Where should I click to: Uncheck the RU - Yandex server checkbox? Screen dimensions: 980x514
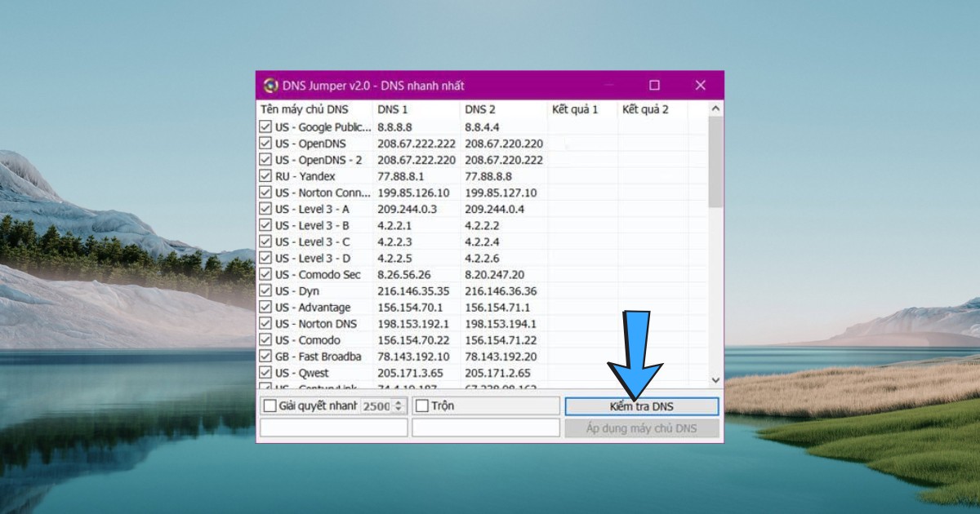pyautogui.click(x=265, y=176)
